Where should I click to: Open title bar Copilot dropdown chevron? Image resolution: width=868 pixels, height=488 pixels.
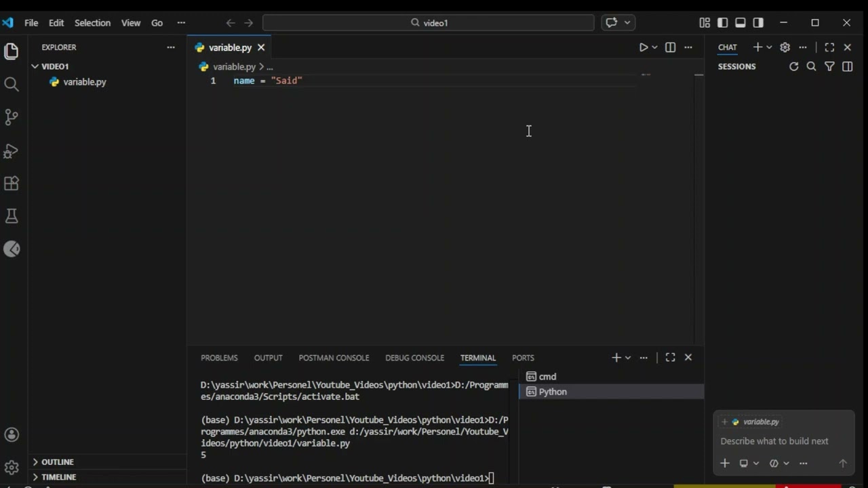(x=627, y=22)
